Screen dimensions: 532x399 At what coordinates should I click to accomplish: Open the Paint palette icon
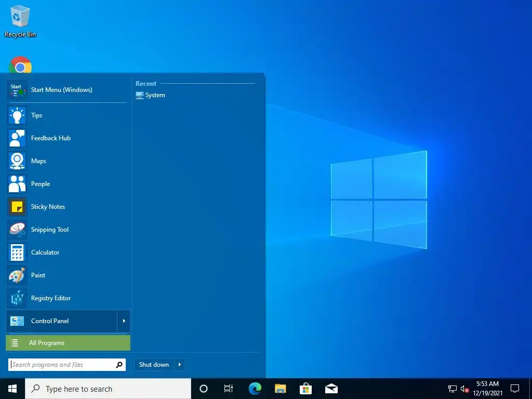click(17, 275)
